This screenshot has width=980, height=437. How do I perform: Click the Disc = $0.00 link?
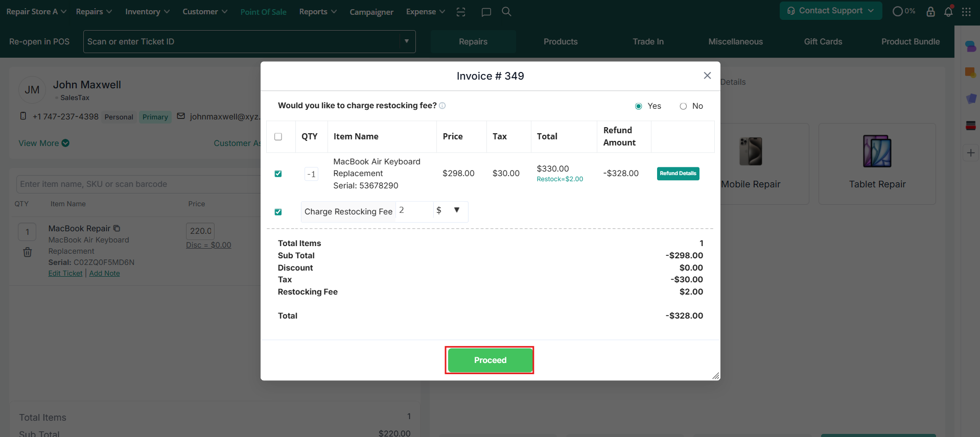click(208, 245)
